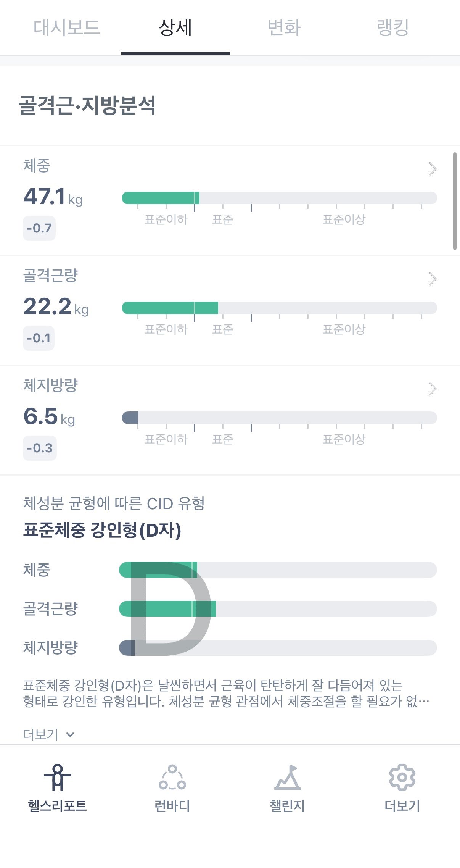Tap the -0.1 muscle change badge
This screenshot has height=868, width=460.
point(39,338)
